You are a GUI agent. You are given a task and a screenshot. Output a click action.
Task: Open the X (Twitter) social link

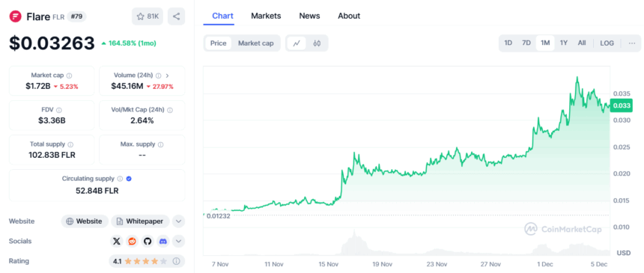click(117, 241)
